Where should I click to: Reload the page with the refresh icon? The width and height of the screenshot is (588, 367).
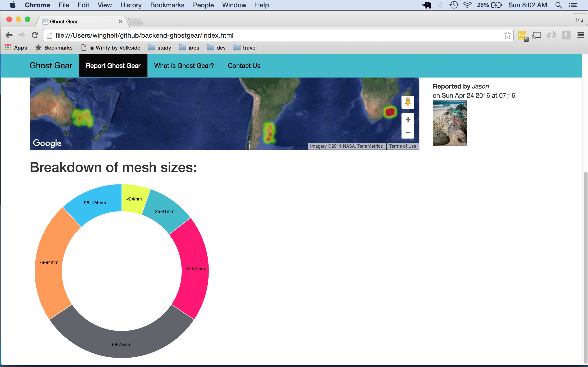pos(35,35)
